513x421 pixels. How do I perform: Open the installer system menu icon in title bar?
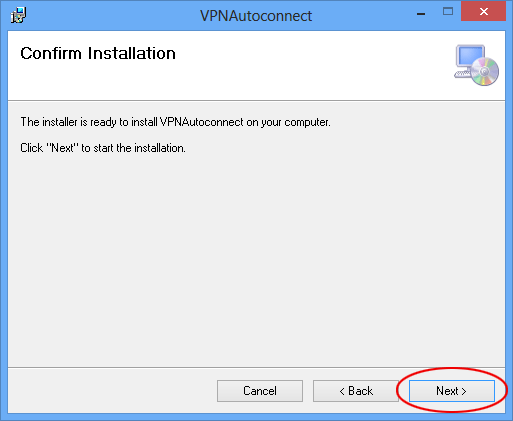pos(18,15)
